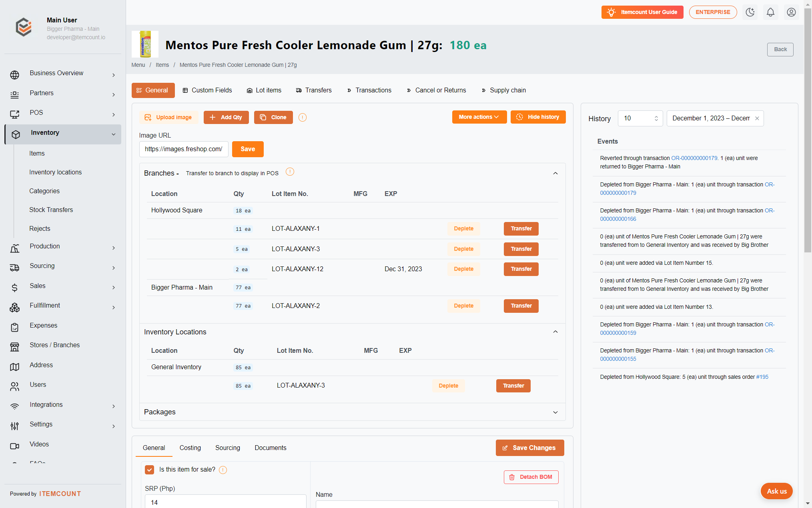The image size is (812, 508).
Task: Open the user profile icon
Action: coord(791,12)
